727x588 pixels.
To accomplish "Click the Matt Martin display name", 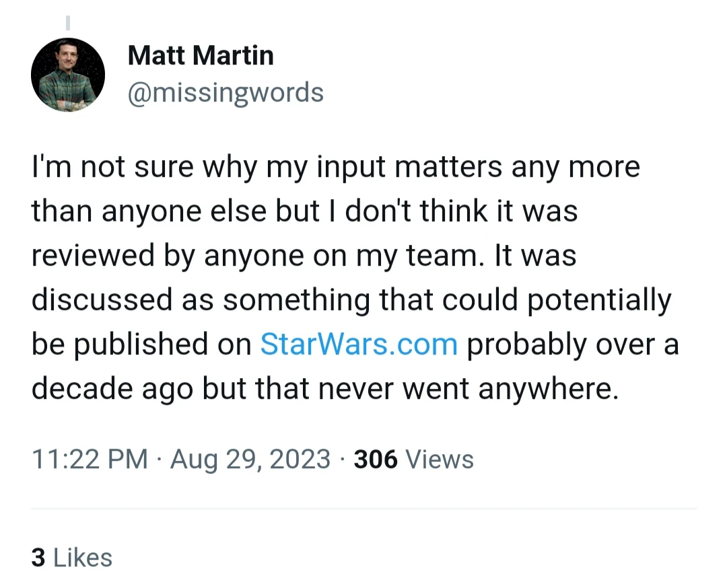I will [201, 55].
